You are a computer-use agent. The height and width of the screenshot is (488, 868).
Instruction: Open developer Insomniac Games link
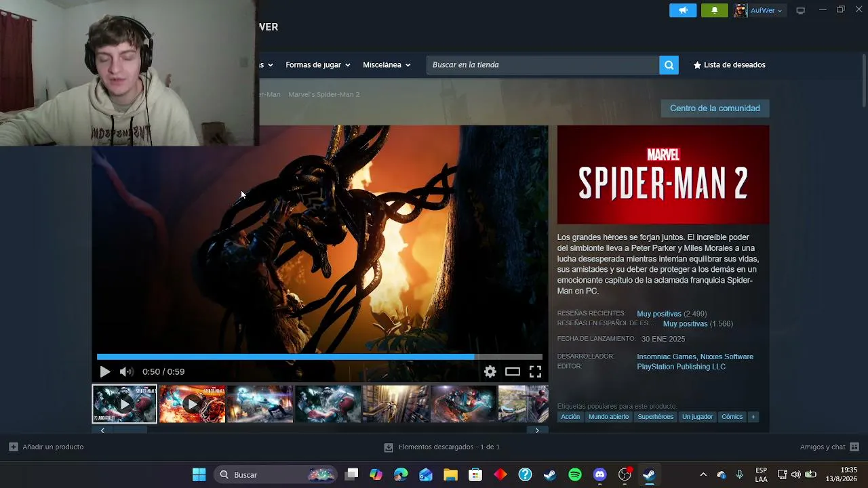click(667, 357)
